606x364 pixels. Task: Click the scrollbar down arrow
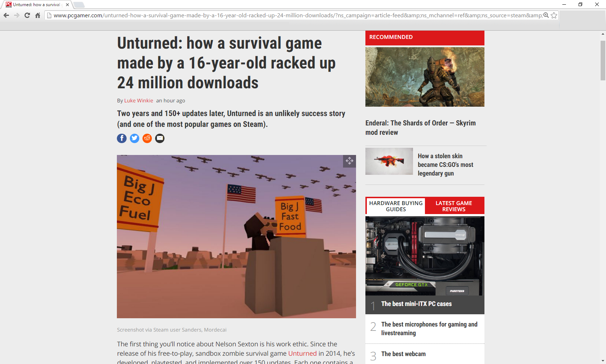pyautogui.click(x=603, y=361)
